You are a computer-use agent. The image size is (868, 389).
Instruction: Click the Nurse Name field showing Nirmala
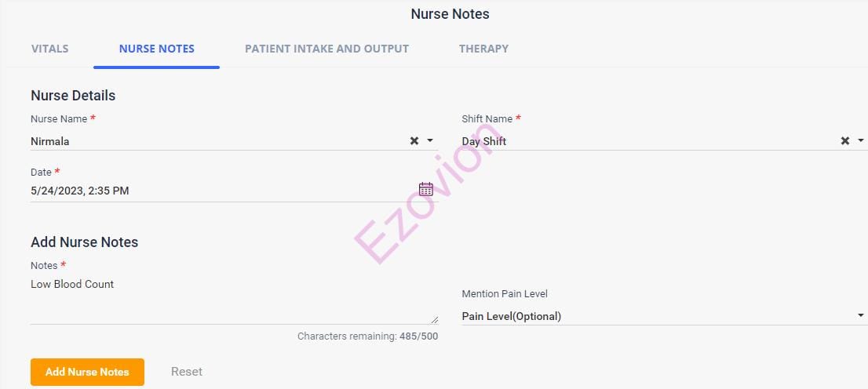(x=212, y=141)
